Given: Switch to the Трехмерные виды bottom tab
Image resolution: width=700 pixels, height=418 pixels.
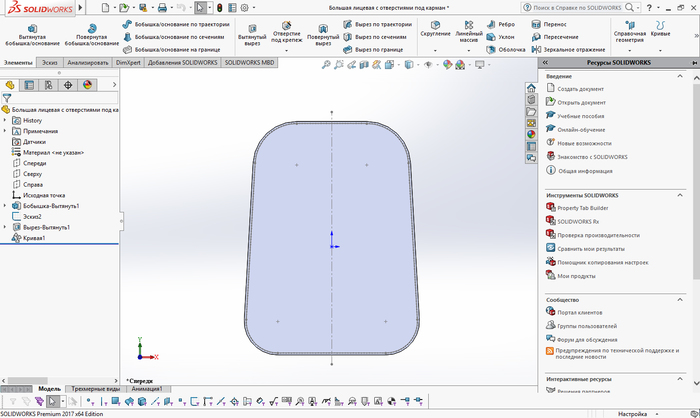Looking at the screenshot, I should pos(96,389).
